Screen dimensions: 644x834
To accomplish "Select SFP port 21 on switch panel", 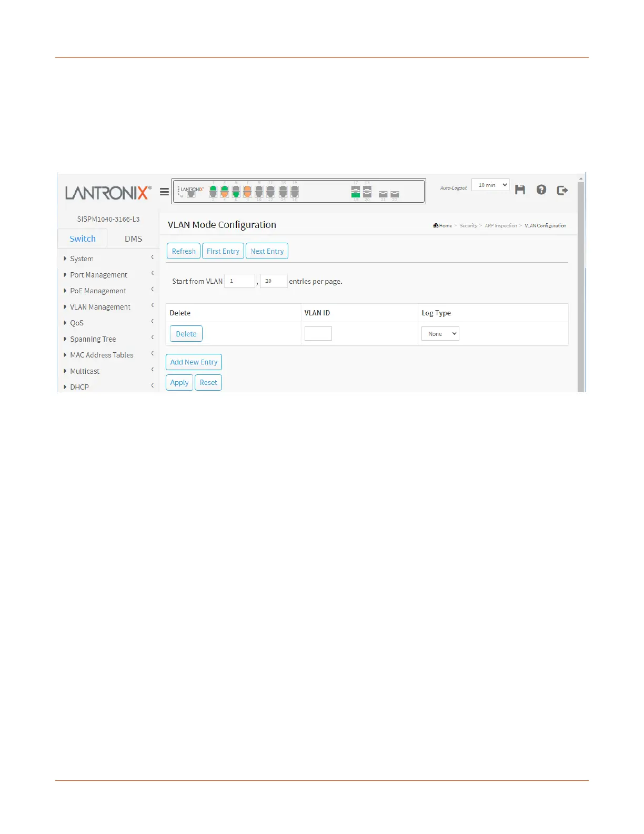I will click(x=383, y=194).
